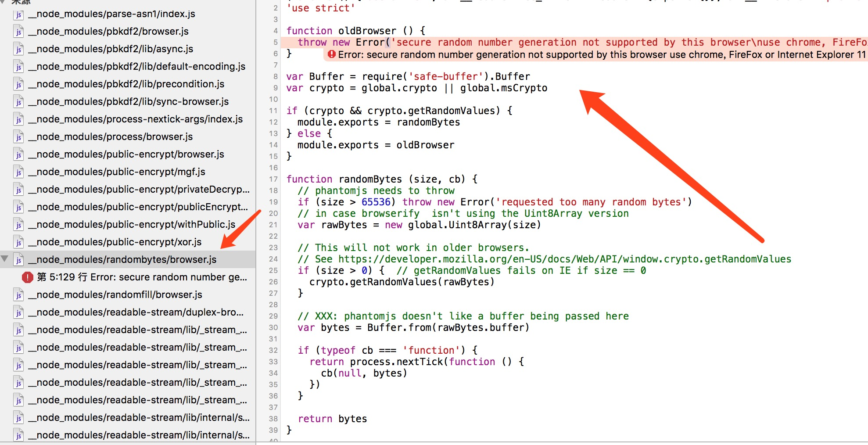
Task: Click 'requested too many random bytes' error line
Action: [x=495, y=202]
